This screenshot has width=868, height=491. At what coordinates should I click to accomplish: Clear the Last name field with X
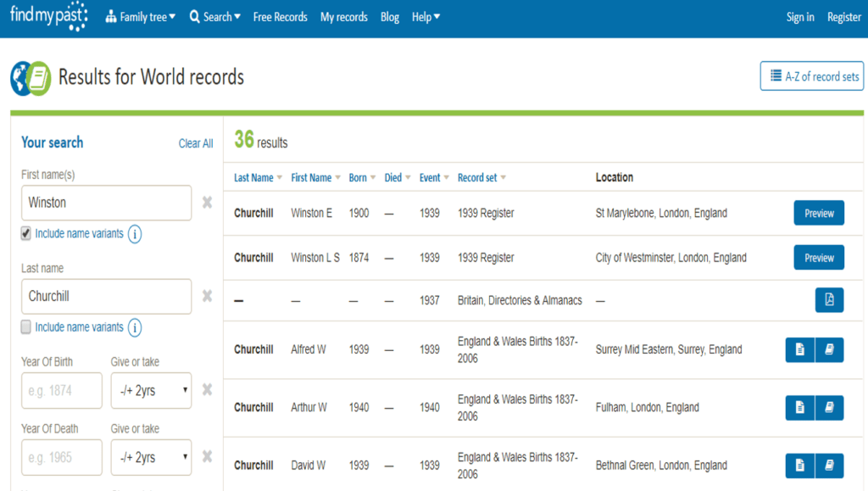tap(207, 296)
